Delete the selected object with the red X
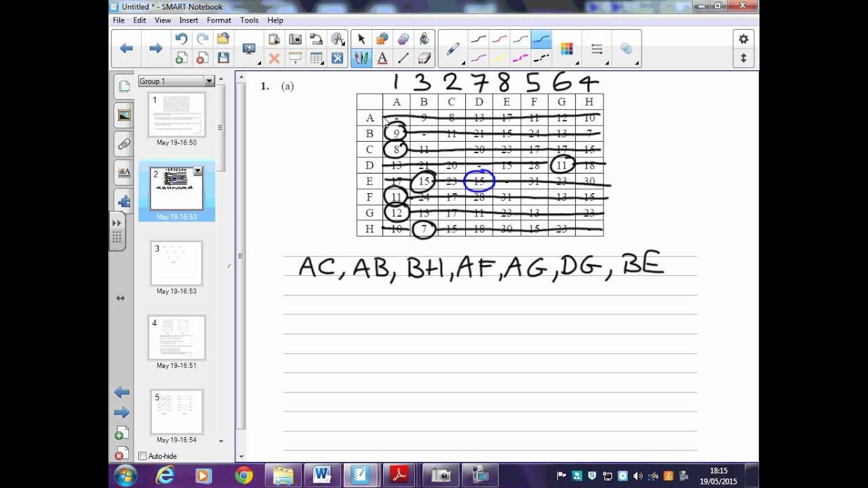Image resolution: width=868 pixels, height=488 pixels. [274, 58]
